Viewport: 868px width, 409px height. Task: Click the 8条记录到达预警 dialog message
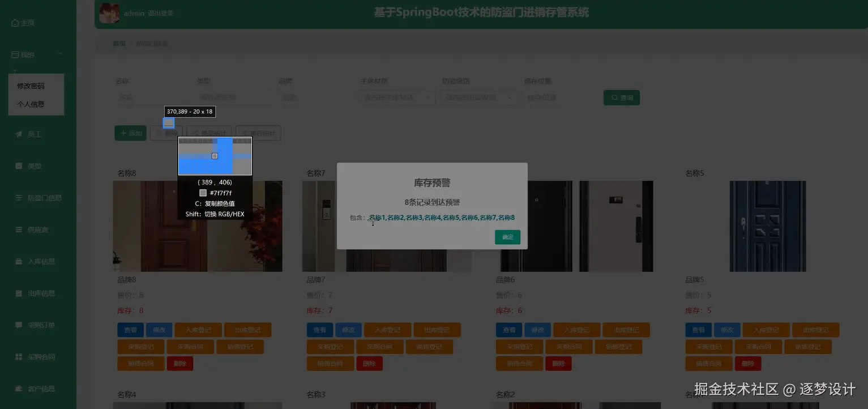coord(432,202)
